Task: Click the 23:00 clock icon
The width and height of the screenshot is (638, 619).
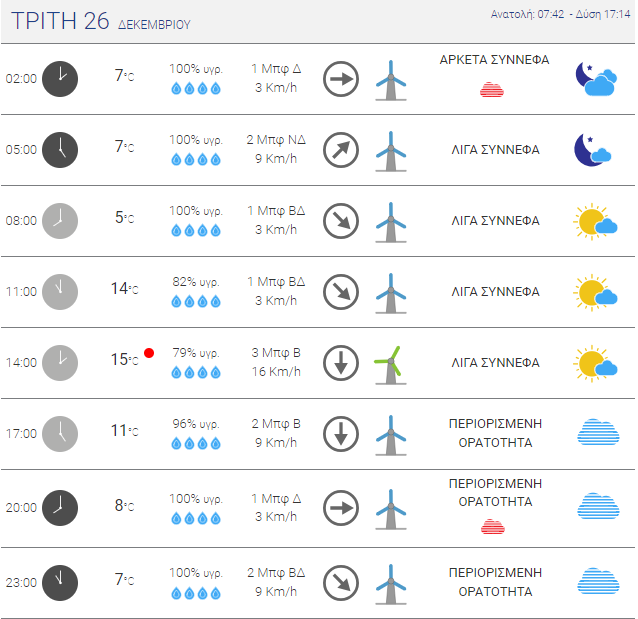Action: pos(60,582)
